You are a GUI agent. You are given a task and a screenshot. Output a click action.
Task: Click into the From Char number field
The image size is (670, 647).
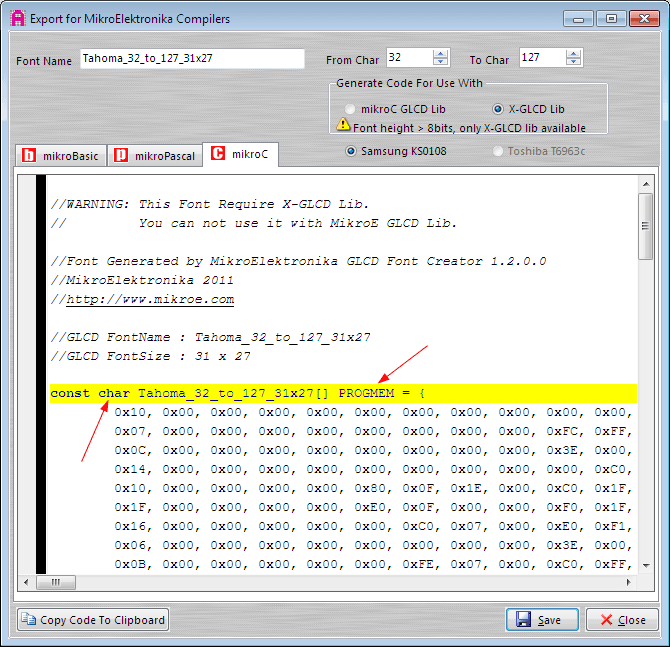coord(410,57)
